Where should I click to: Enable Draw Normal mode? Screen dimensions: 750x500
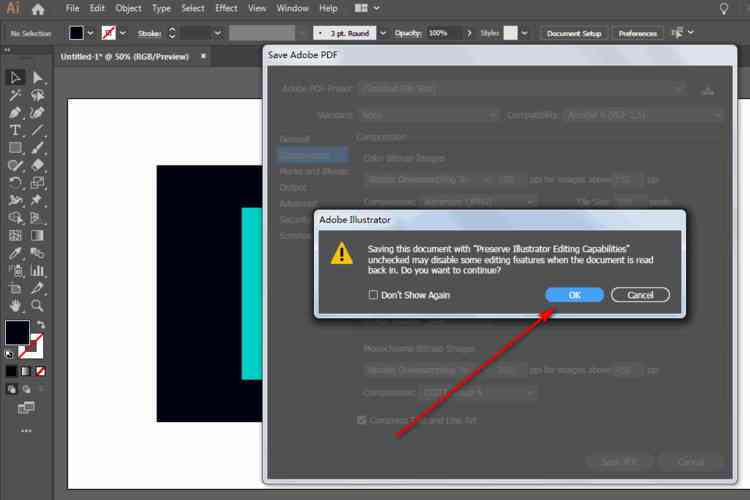pos(11,389)
